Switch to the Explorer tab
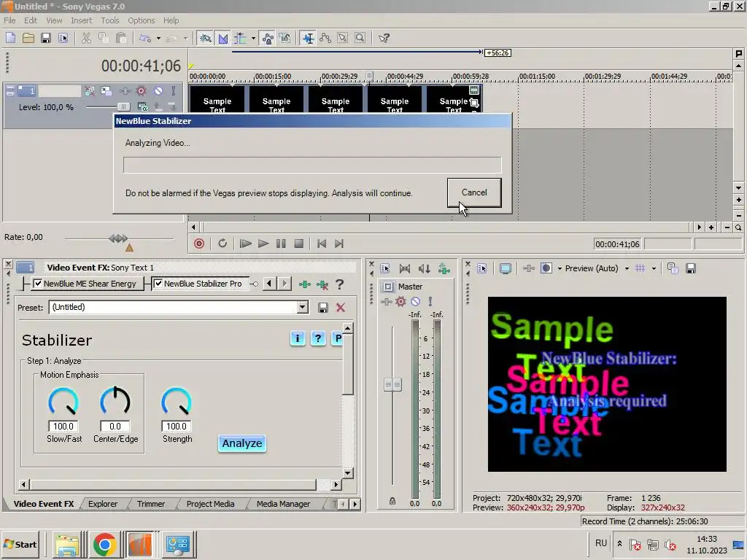 (103, 504)
